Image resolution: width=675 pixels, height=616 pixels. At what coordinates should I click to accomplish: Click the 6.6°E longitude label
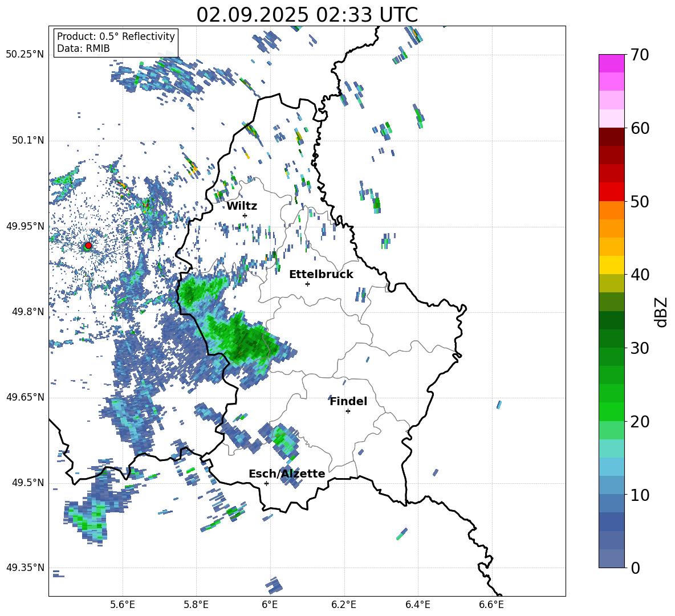click(x=491, y=605)
